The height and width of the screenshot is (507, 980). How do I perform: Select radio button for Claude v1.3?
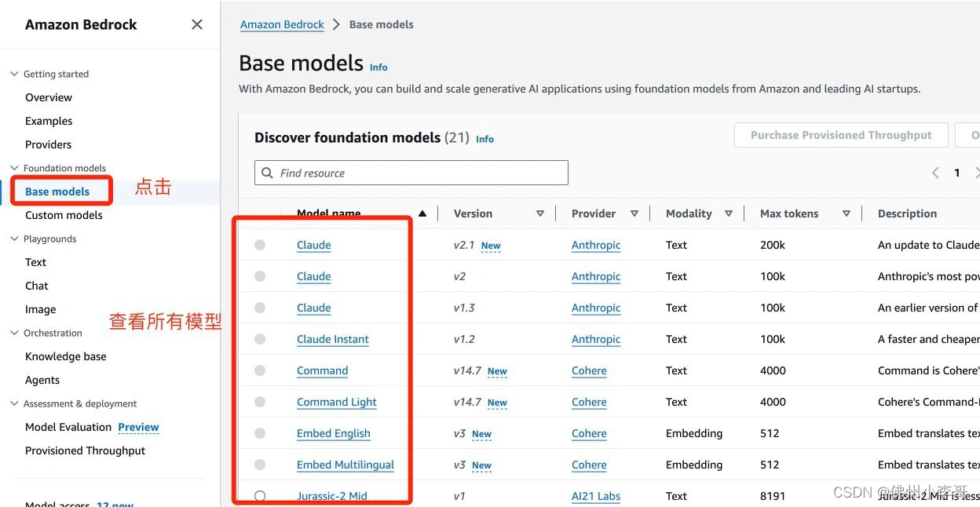(260, 308)
